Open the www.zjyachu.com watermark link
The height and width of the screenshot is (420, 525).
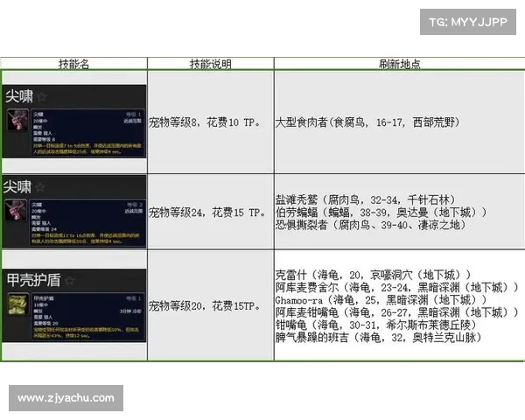pyautogui.click(x=66, y=398)
